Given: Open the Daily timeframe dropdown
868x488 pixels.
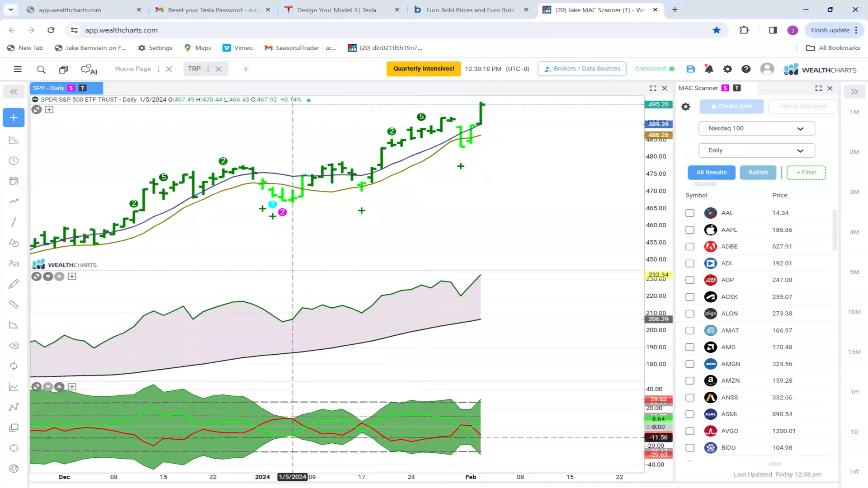Looking at the screenshot, I should click(x=756, y=150).
